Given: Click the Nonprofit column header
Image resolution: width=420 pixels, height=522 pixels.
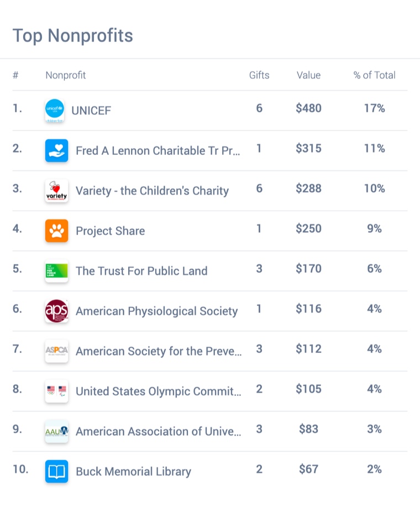Looking at the screenshot, I should coord(65,75).
